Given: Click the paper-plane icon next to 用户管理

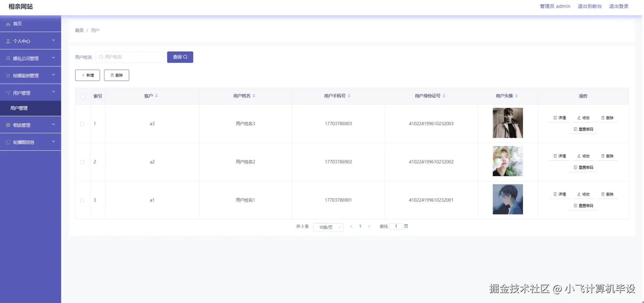Looking at the screenshot, I should point(8,93).
